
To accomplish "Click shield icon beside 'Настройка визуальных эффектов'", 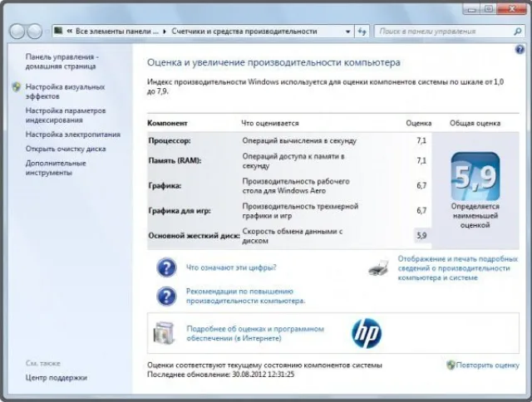I will click(x=17, y=86).
